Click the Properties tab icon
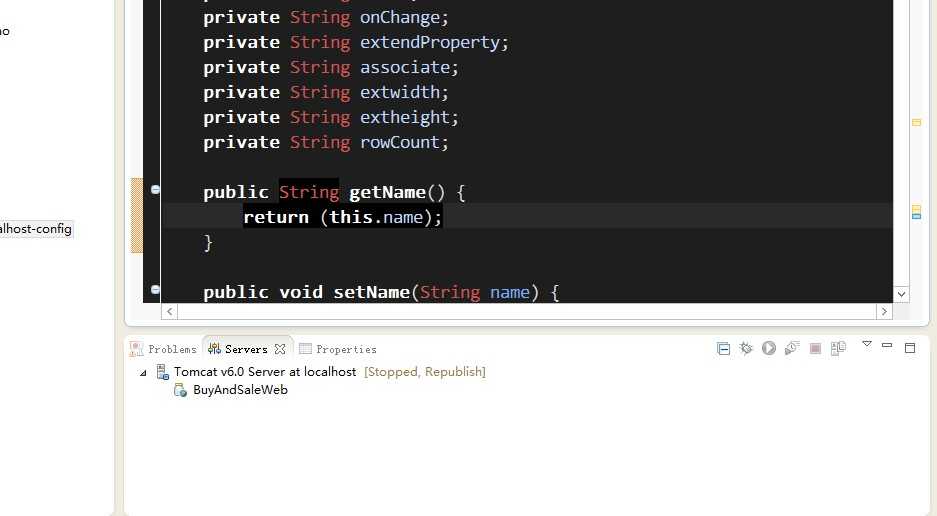Image resolution: width=937 pixels, height=516 pixels. click(x=305, y=349)
